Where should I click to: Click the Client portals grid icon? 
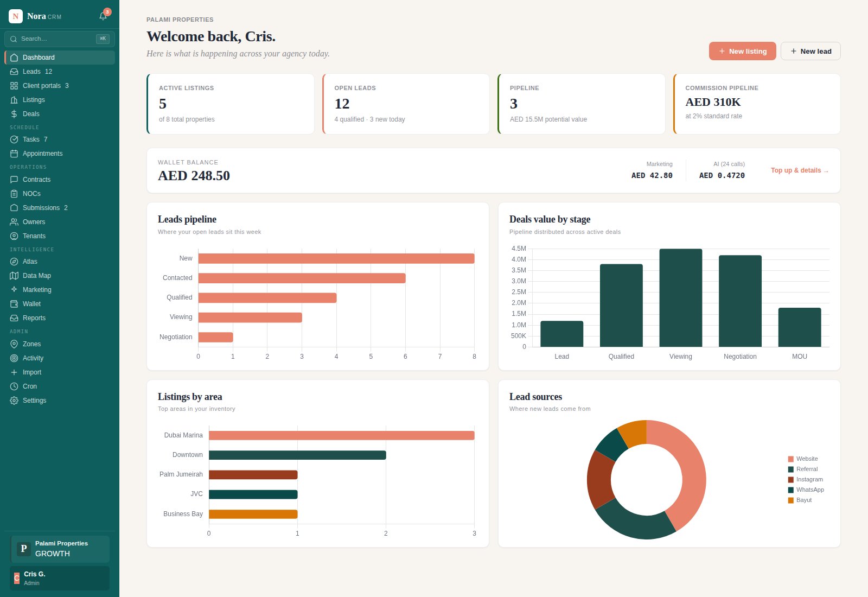[14, 86]
